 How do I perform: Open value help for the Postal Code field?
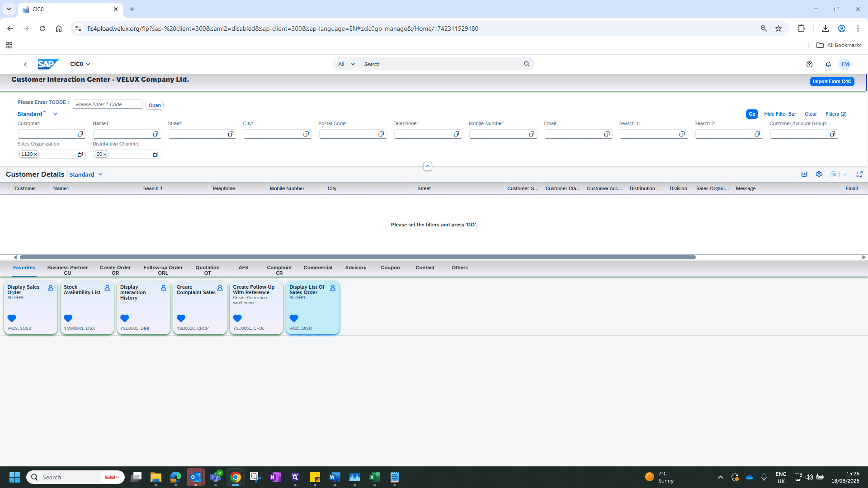(381, 134)
